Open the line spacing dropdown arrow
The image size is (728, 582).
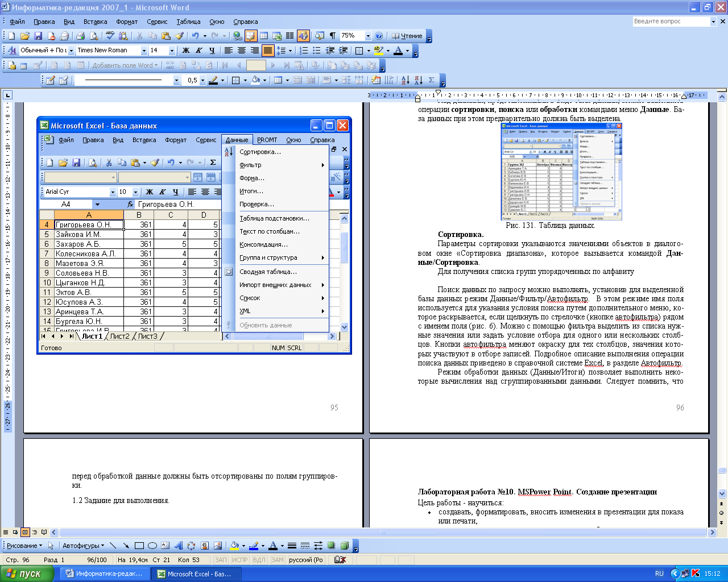pyautogui.click(x=290, y=51)
